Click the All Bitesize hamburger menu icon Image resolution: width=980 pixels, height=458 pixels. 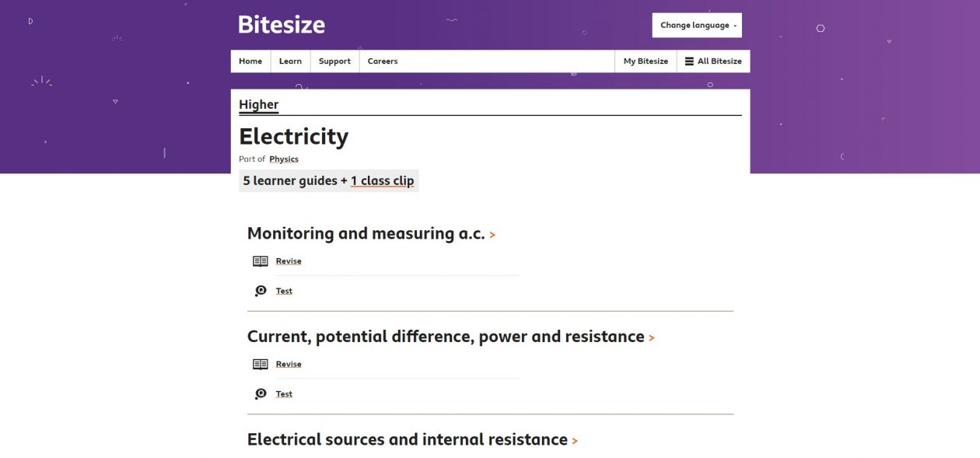689,61
